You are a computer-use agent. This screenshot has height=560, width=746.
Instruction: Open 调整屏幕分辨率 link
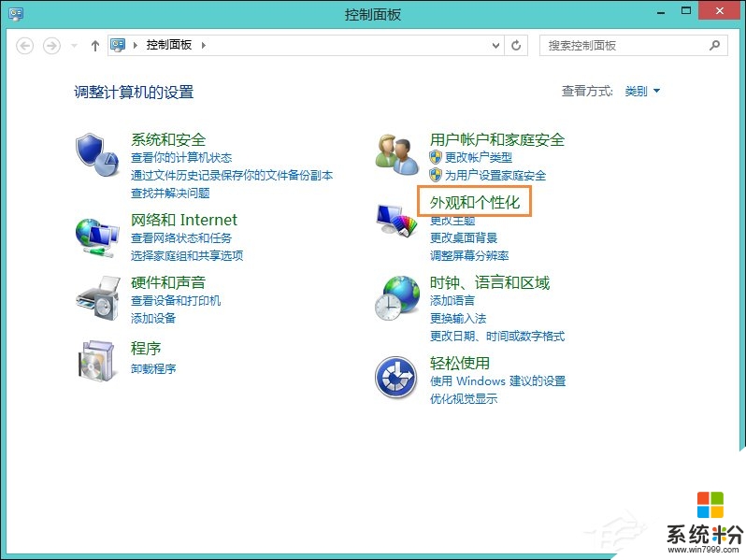pyautogui.click(x=469, y=255)
